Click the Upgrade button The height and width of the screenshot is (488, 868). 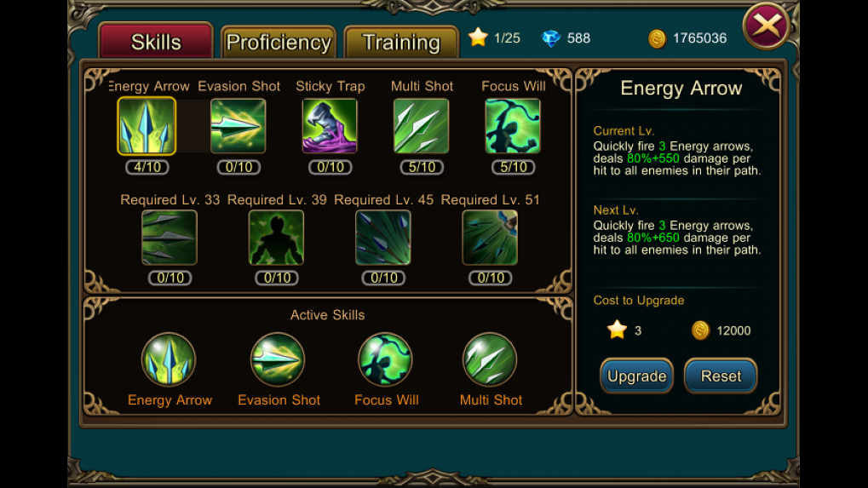coord(636,376)
